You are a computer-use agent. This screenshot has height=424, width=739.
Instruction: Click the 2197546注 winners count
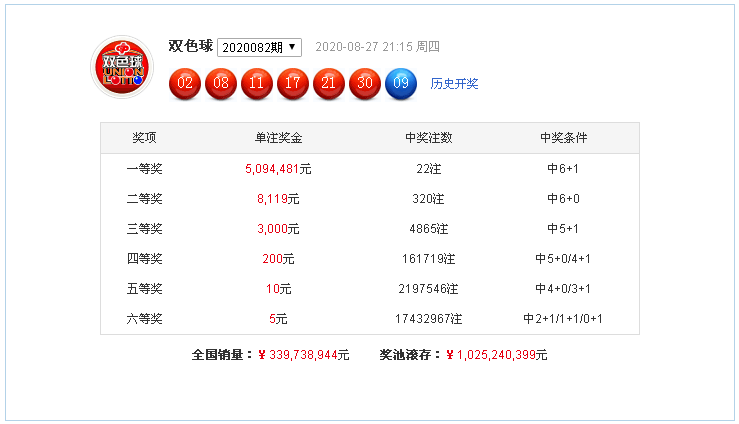(428, 289)
